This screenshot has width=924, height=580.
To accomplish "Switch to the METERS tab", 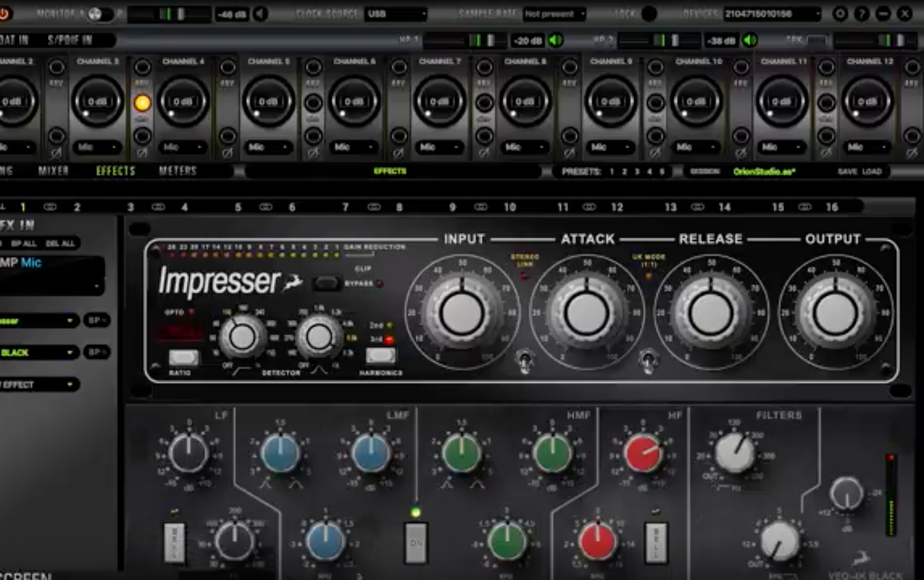I will click(x=178, y=171).
